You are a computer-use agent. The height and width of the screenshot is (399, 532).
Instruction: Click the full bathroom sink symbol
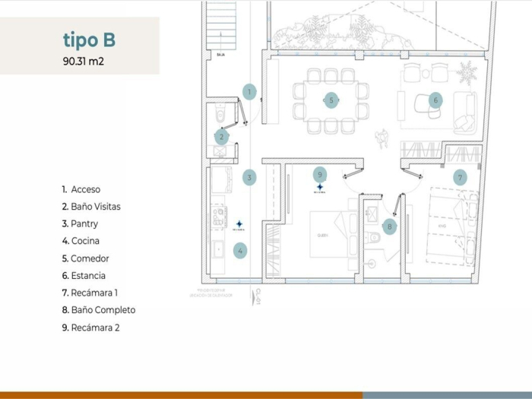click(x=372, y=214)
